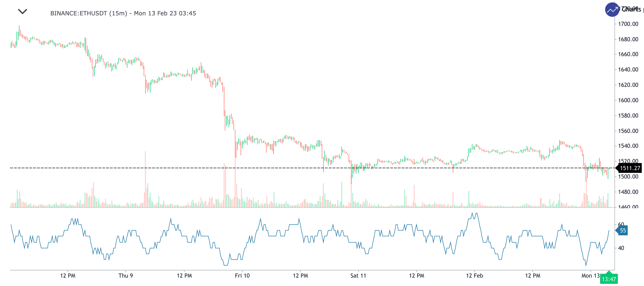644x286 pixels.
Task: Click the 1700.00 price scale label
Action: pyautogui.click(x=628, y=24)
